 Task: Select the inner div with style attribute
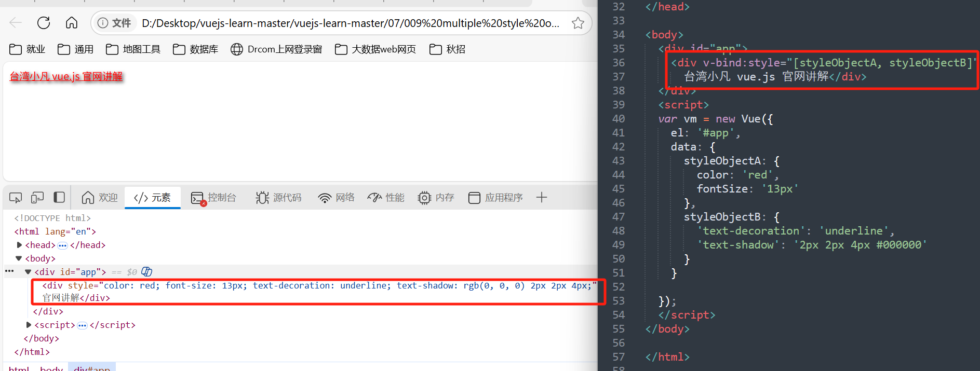319,292
